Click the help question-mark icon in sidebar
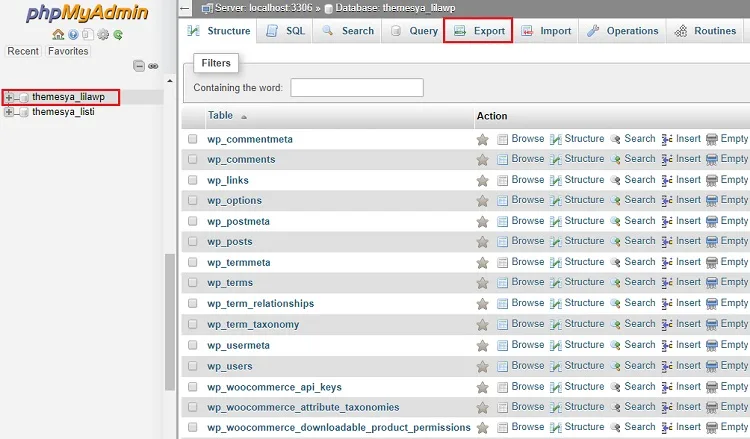 pyautogui.click(x=73, y=34)
